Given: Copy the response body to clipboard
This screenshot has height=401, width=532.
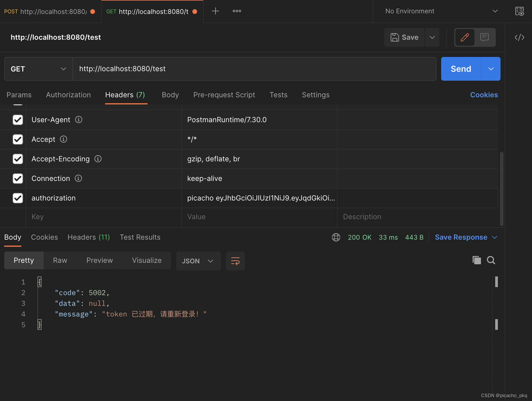Looking at the screenshot, I should (476, 260).
